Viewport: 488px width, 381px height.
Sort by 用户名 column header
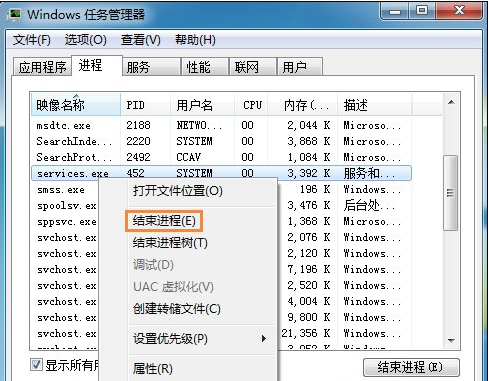(202, 105)
